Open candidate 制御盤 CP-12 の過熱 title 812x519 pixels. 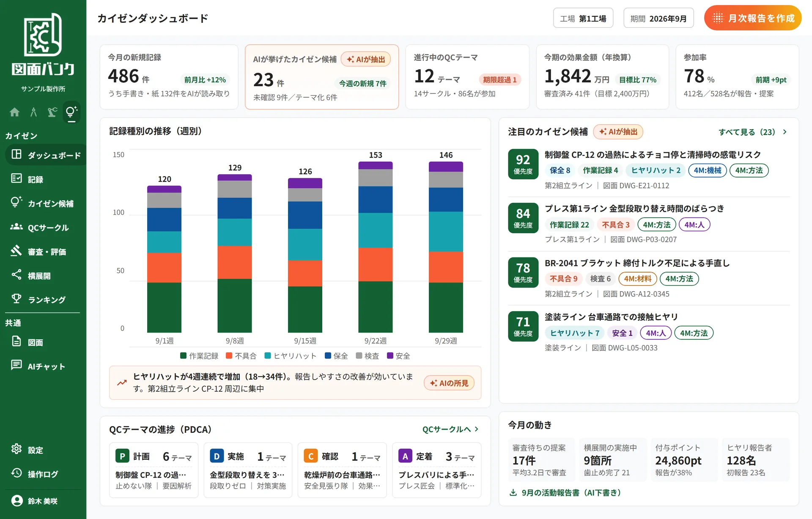click(x=653, y=155)
